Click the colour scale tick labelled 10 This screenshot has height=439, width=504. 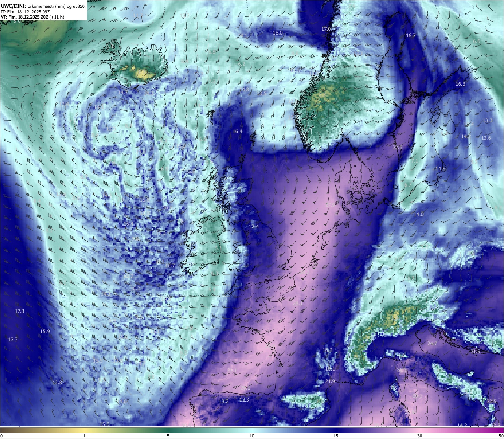[252, 436]
